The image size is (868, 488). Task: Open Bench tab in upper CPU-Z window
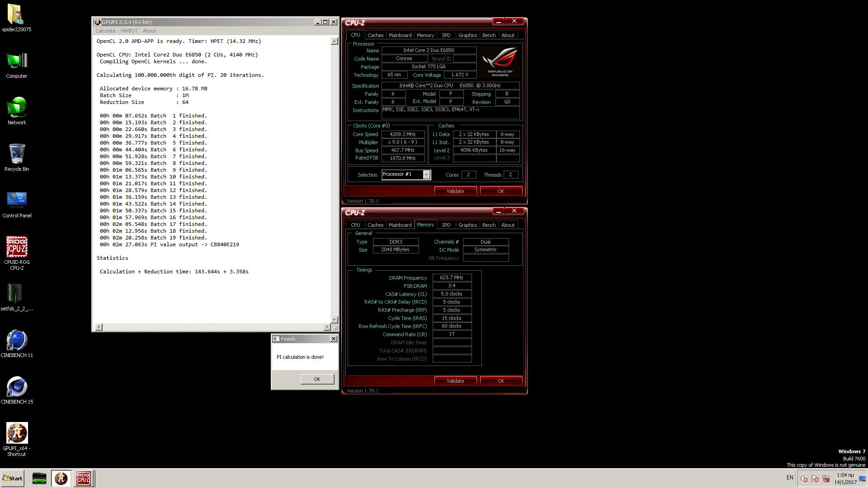click(489, 35)
